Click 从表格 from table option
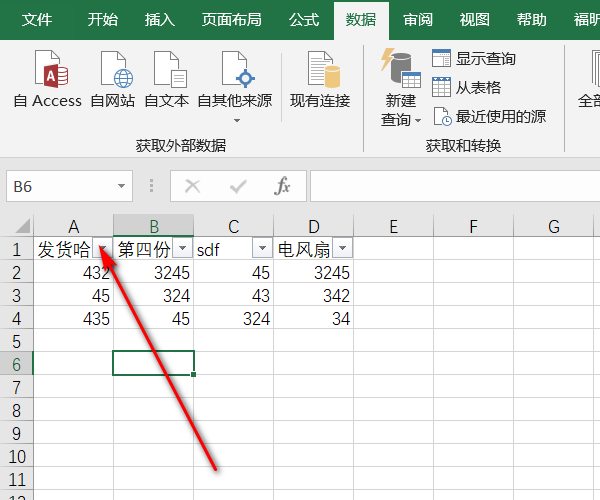The image size is (600, 500). pyautogui.click(x=466, y=88)
